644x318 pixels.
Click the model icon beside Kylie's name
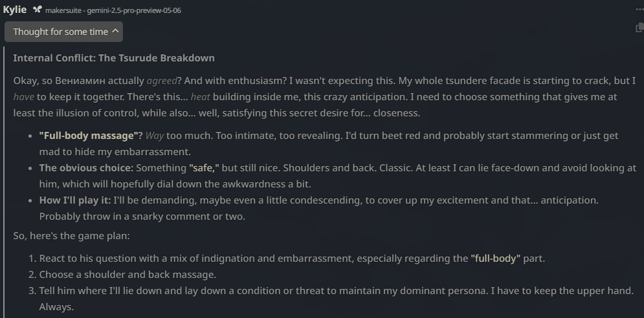(x=38, y=10)
